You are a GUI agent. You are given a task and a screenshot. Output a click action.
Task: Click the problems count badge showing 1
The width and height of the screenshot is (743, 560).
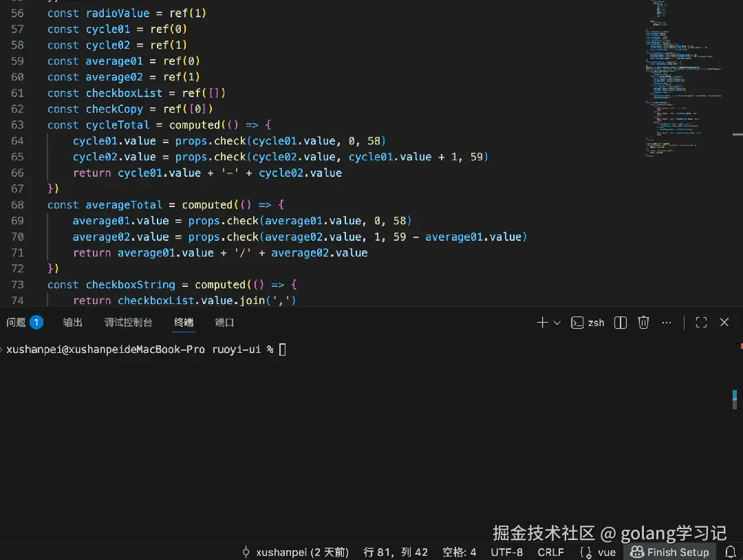click(36, 323)
